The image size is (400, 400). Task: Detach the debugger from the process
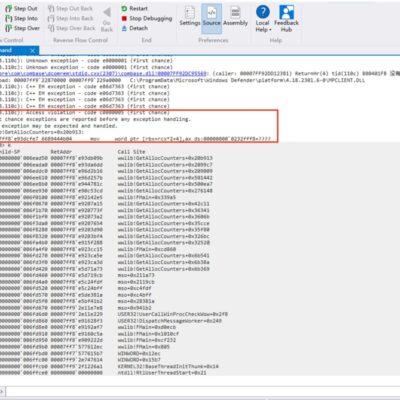tap(134, 28)
